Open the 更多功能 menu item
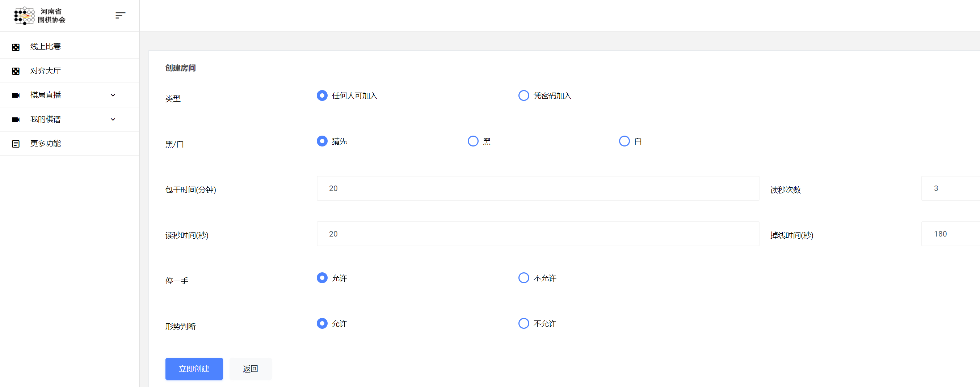This screenshot has height=387, width=980. [46, 144]
